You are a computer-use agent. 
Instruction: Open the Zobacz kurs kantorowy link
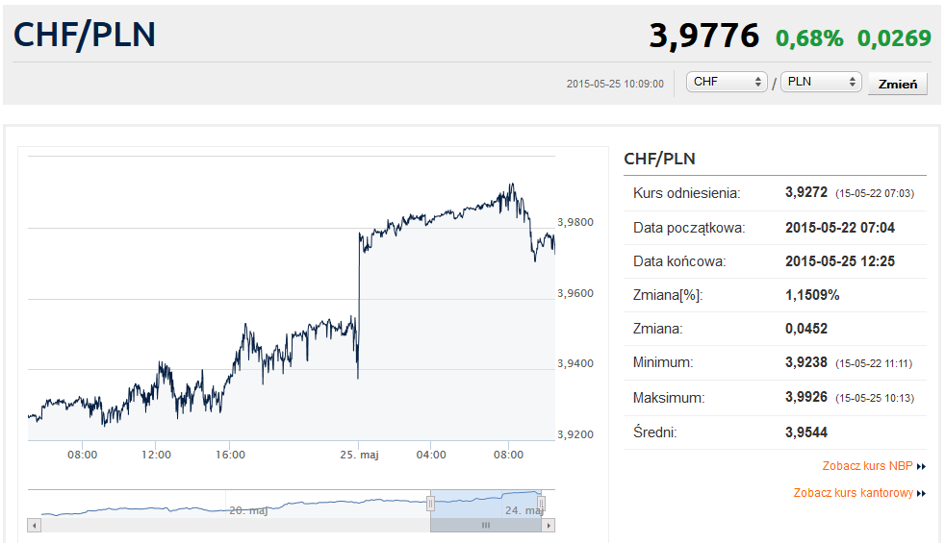(x=853, y=493)
